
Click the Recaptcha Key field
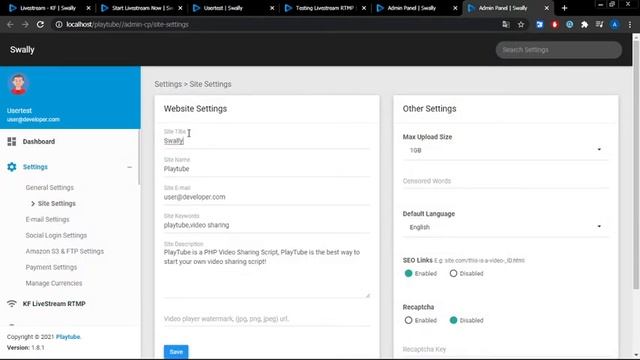pos(505,349)
